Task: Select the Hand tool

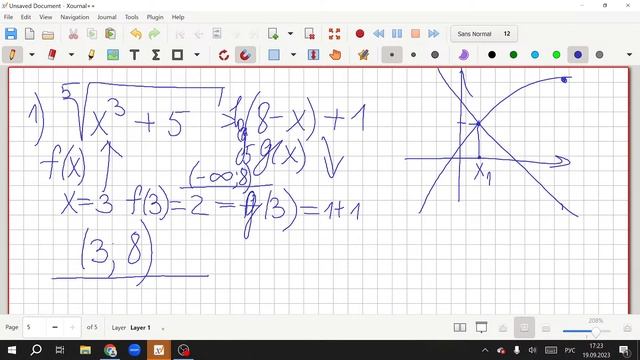Action: click(335, 55)
